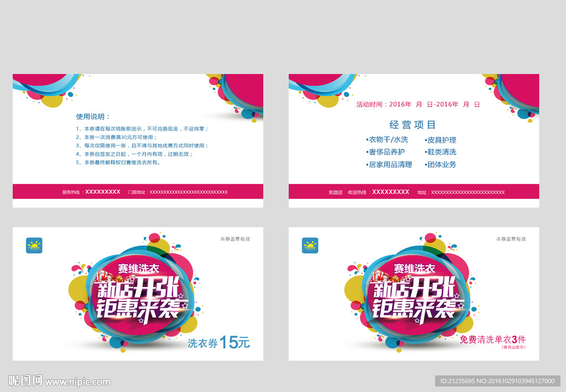This screenshot has height=392, width=566.
Task: Click the 皮具护理 service item
Action: pyautogui.click(x=441, y=140)
